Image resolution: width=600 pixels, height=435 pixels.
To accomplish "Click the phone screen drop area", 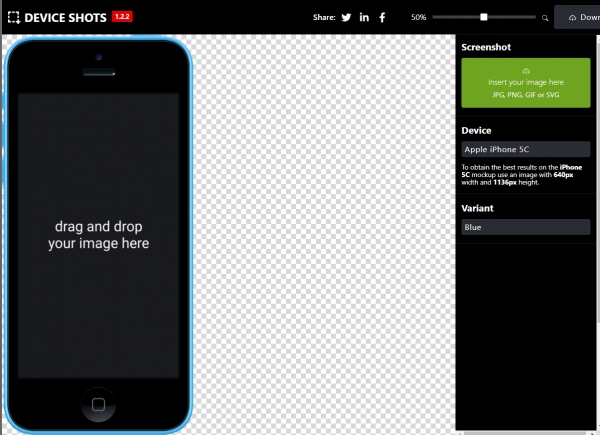I will 98,235.
